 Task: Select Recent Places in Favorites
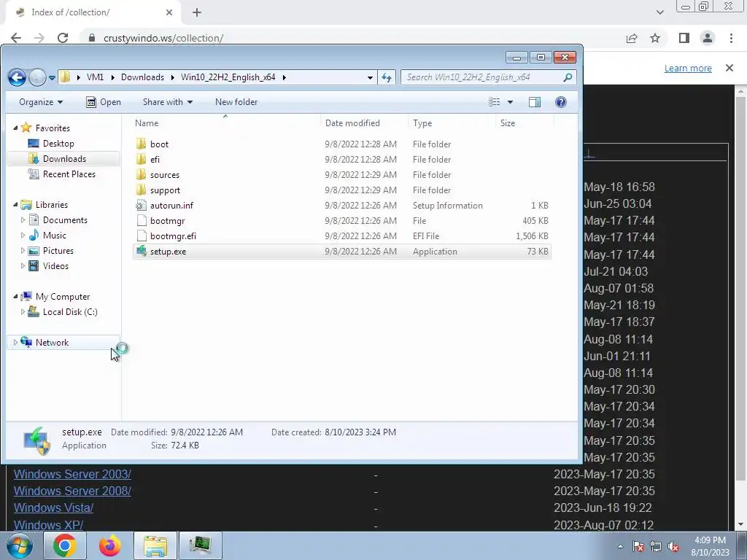point(69,174)
